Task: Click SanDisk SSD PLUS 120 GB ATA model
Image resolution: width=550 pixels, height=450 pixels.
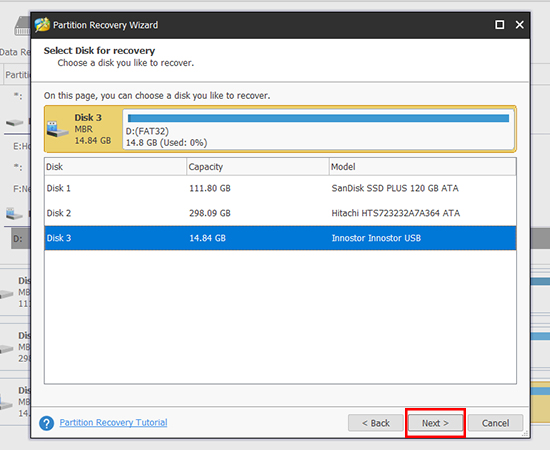Action: coord(395,188)
